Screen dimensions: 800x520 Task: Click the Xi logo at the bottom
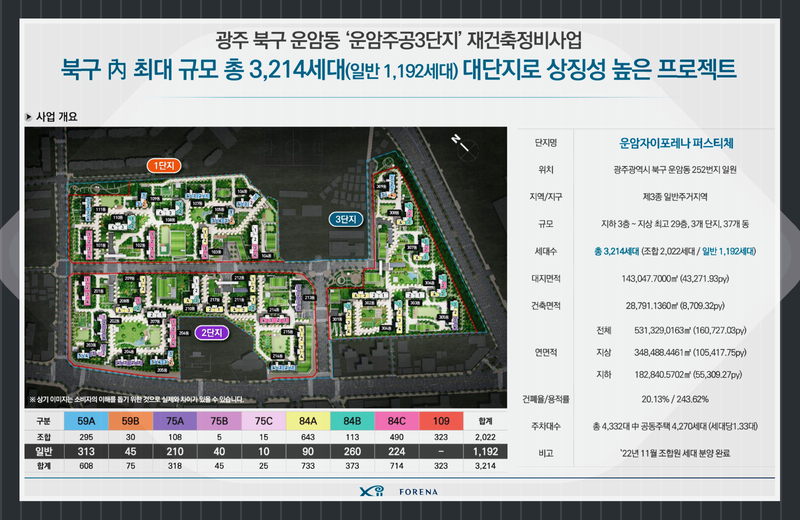371,491
